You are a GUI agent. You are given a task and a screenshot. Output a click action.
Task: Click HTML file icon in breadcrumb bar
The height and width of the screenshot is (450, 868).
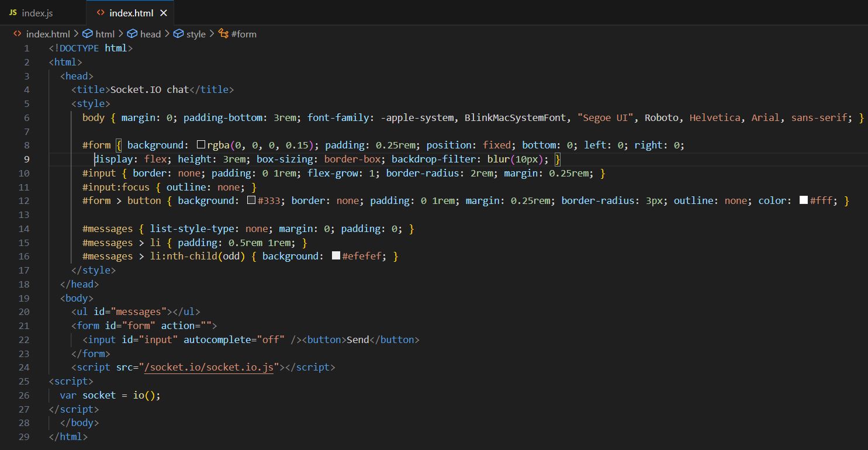tap(17, 34)
